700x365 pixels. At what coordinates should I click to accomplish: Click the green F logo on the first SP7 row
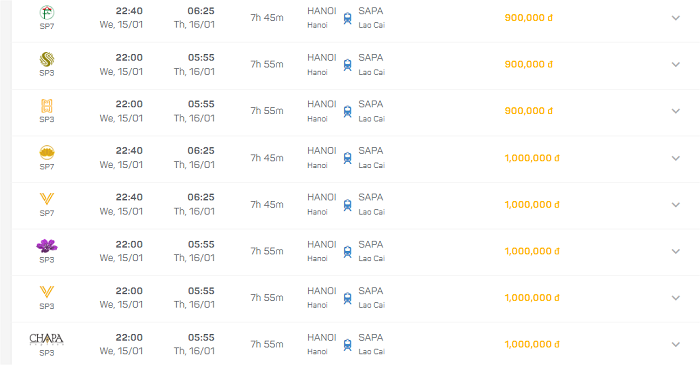coord(47,12)
